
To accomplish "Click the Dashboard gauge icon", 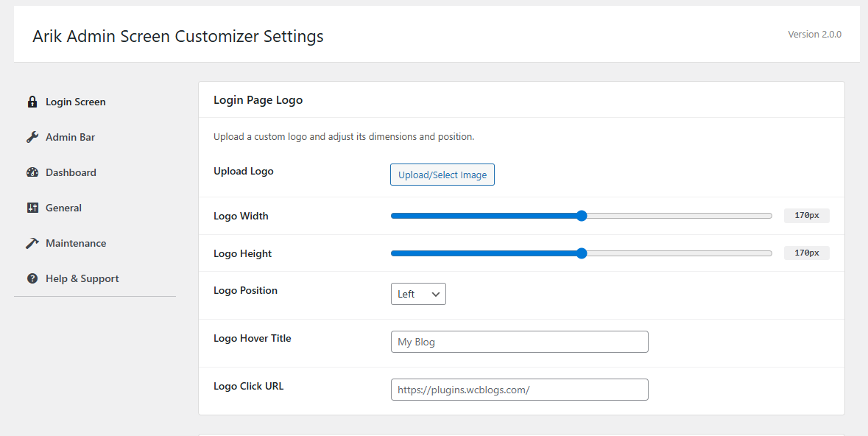I will click(x=32, y=172).
